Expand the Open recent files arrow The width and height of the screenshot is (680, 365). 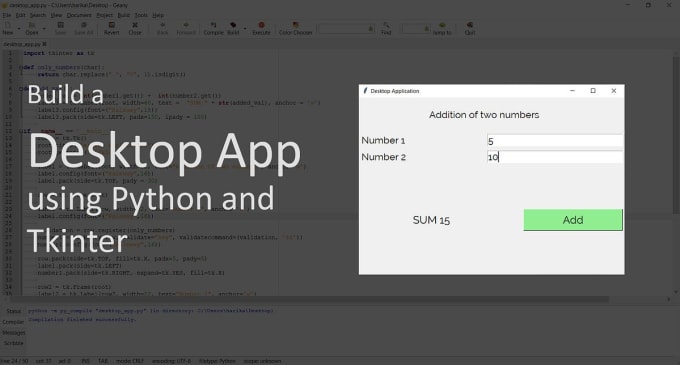(44, 29)
